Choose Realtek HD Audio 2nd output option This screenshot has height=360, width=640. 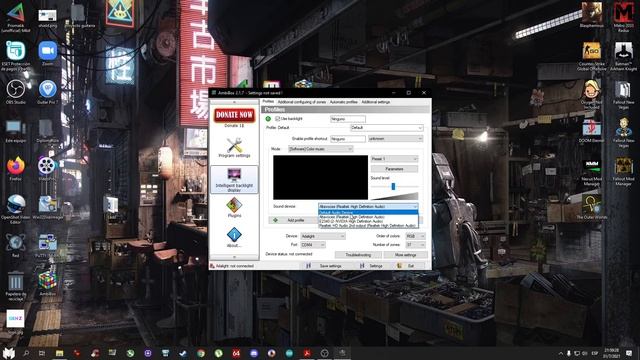pos(368,225)
